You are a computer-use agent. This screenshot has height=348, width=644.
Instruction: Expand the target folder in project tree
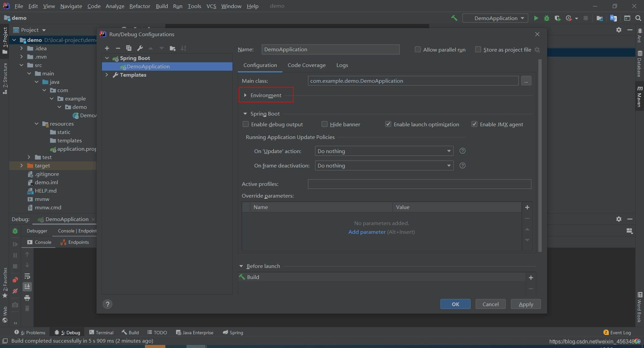point(21,165)
